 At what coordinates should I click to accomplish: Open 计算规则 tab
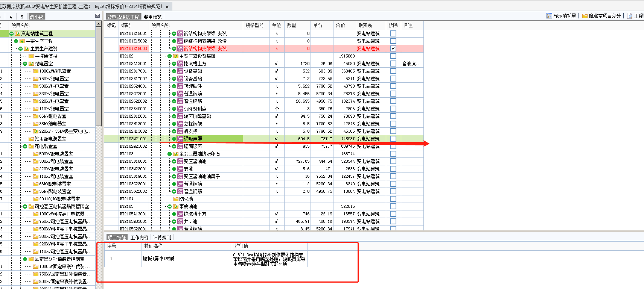pos(162,238)
